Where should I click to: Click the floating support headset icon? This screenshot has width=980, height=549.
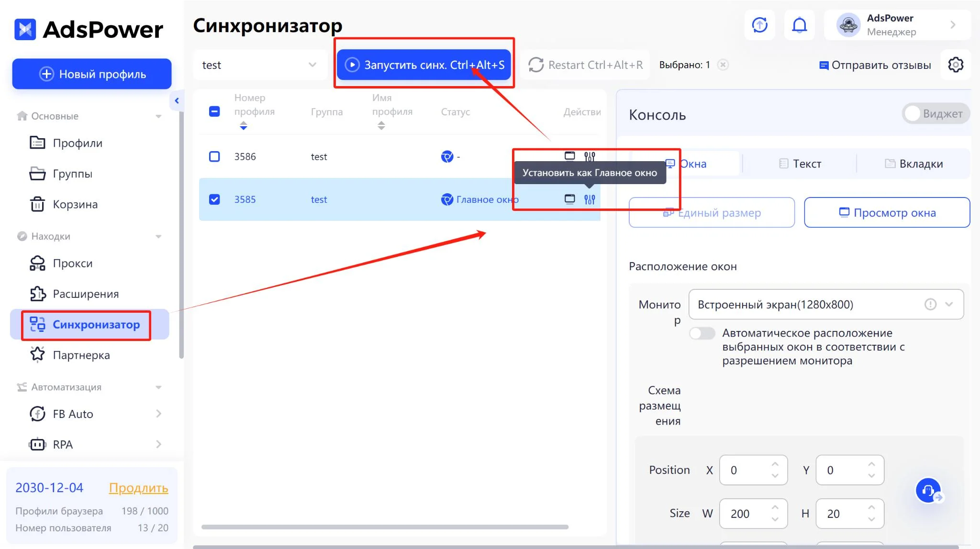[927, 490]
